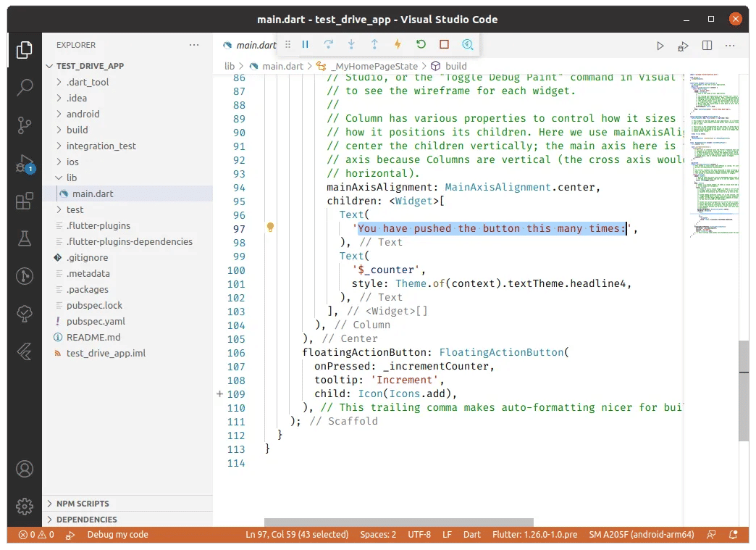The image size is (756, 550).
Task: Click LF end-of-line setting
Action: point(447,535)
